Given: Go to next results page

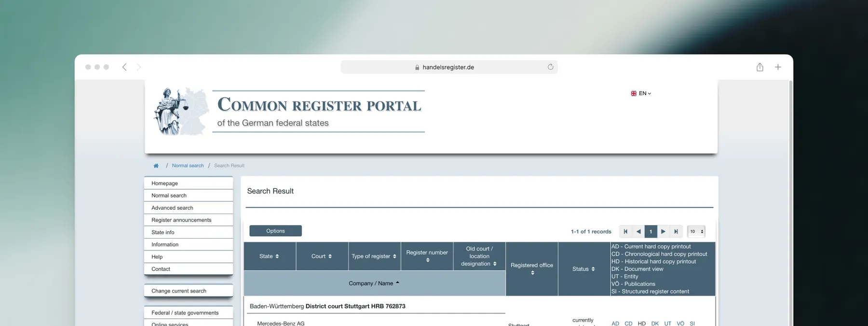Looking at the screenshot, I should [663, 231].
